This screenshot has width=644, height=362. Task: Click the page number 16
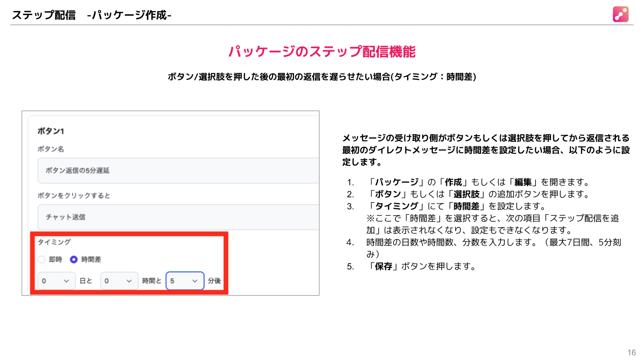click(x=631, y=352)
